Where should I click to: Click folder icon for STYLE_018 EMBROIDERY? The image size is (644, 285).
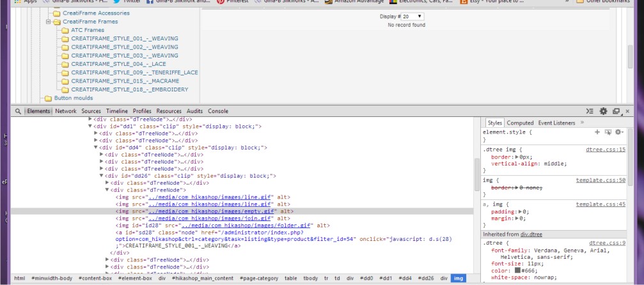pyautogui.click(x=65, y=89)
